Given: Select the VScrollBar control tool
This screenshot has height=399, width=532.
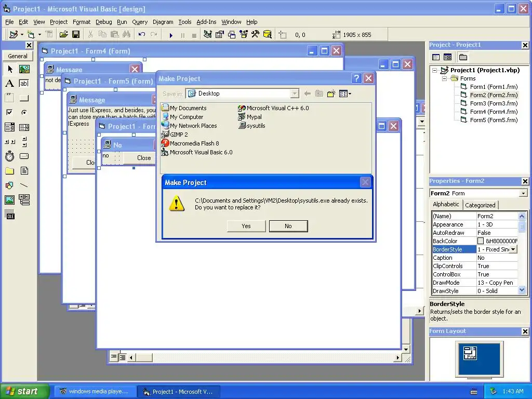Looking at the screenshot, I should pyautogui.click(x=24, y=142).
